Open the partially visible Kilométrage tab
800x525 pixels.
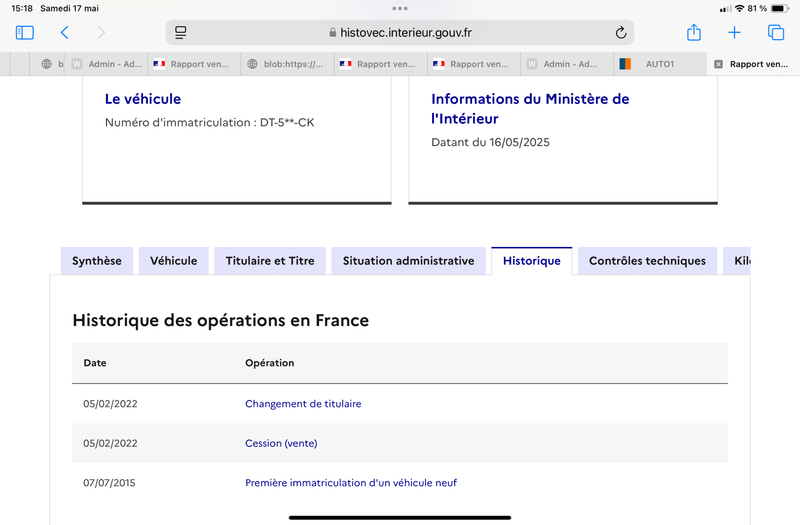pyautogui.click(x=737, y=261)
